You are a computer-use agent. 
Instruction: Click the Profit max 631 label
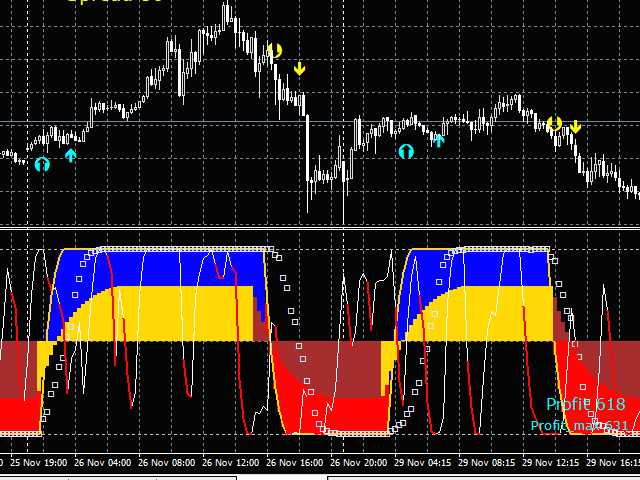coord(579,425)
